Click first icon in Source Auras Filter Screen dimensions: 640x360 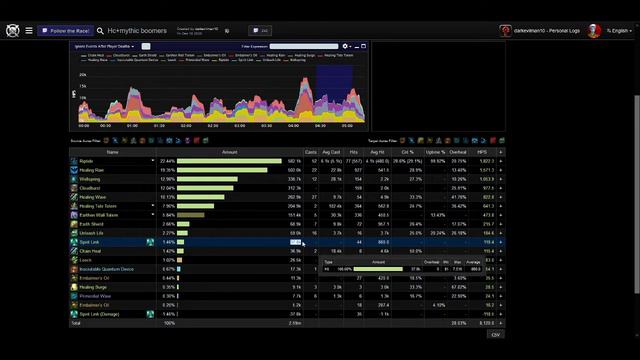[106, 140]
